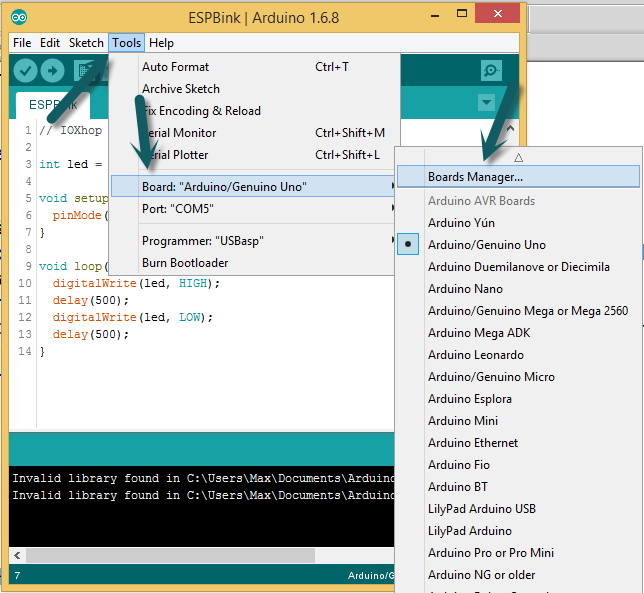Choose Auto Format from Tools menu
This screenshot has height=593, width=644.
[x=255, y=67]
